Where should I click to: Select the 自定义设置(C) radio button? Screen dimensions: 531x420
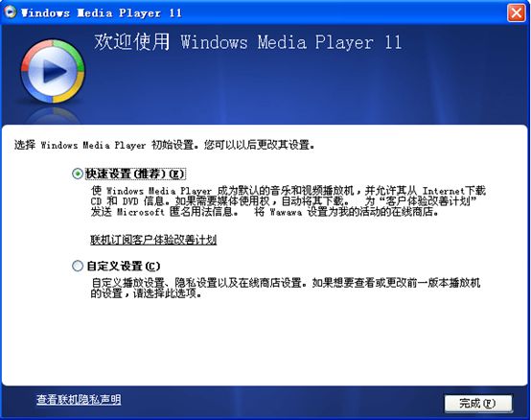78,266
